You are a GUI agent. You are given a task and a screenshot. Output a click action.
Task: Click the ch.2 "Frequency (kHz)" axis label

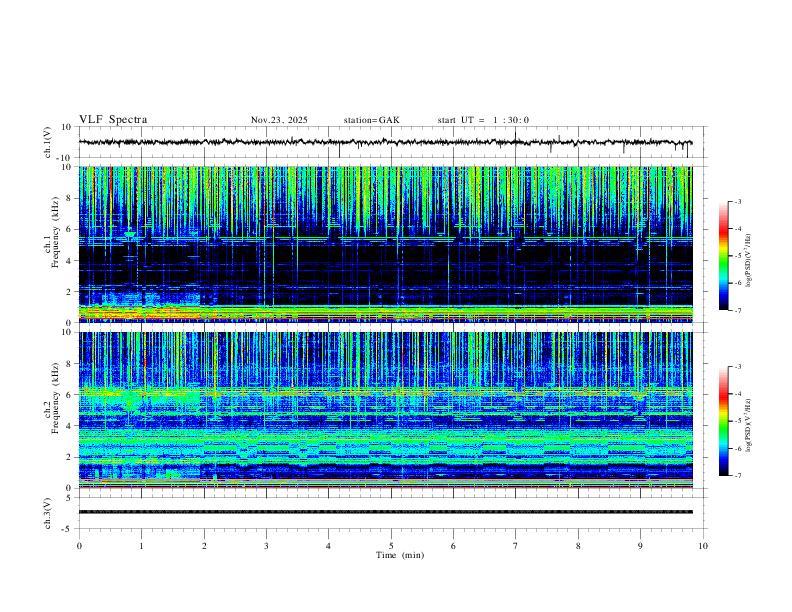tap(56, 398)
